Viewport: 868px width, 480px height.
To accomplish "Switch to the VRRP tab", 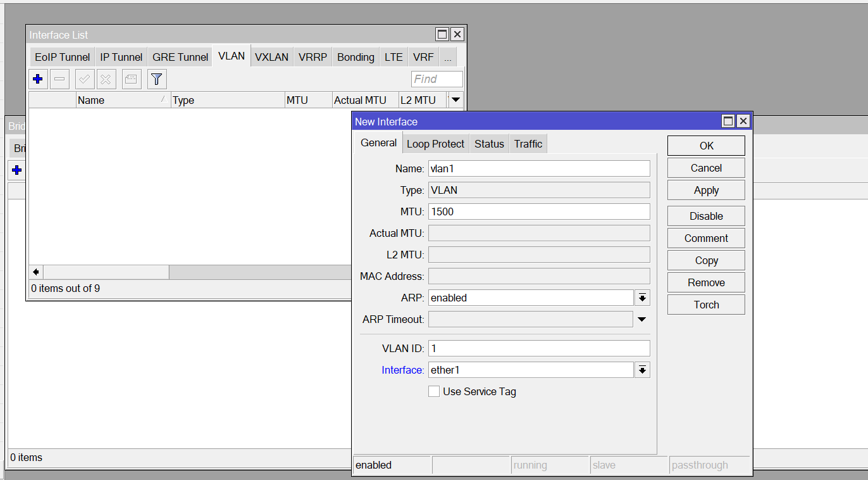I will 313,57.
